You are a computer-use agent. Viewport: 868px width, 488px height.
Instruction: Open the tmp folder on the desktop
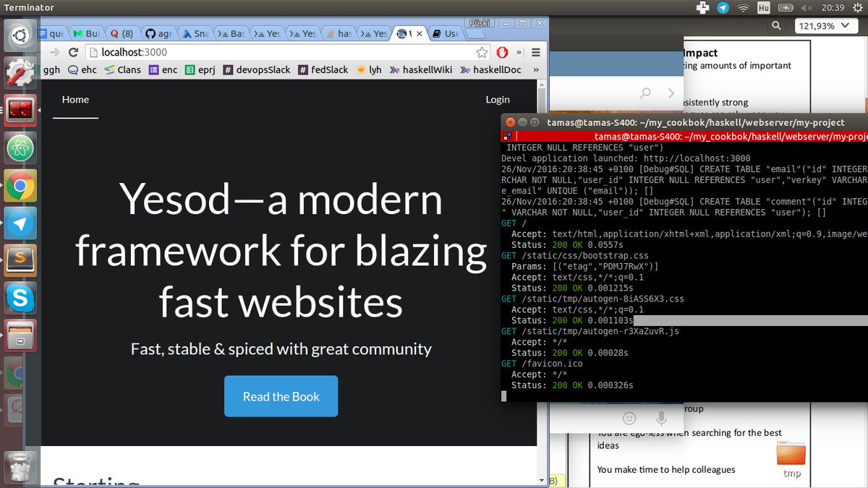[791, 460]
